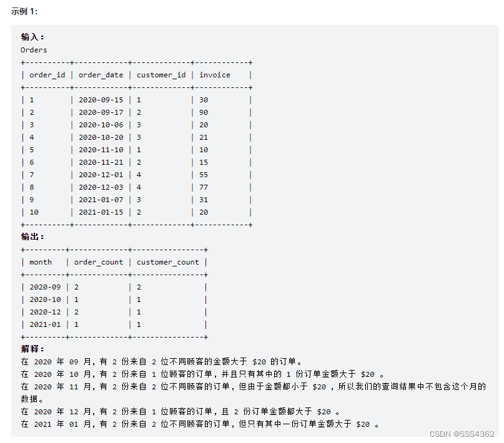Select the order_count column header
The image size is (504, 443).
[99, 262]
